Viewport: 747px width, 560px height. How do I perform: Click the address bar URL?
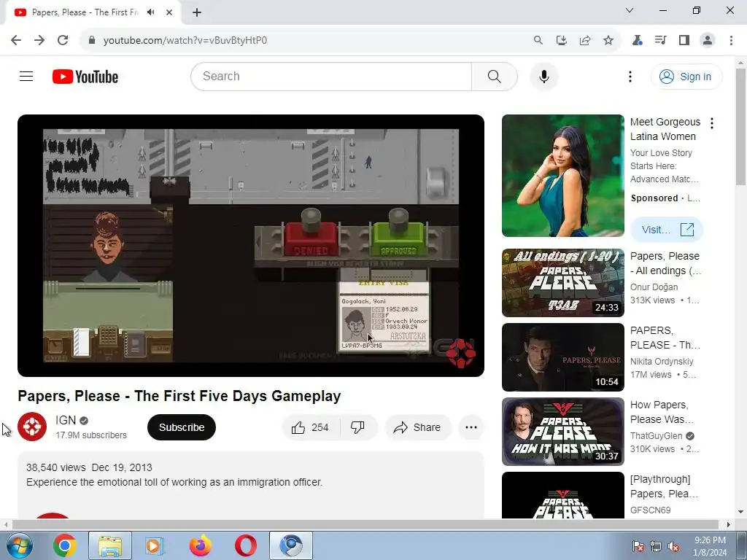[x=185, y=41]
